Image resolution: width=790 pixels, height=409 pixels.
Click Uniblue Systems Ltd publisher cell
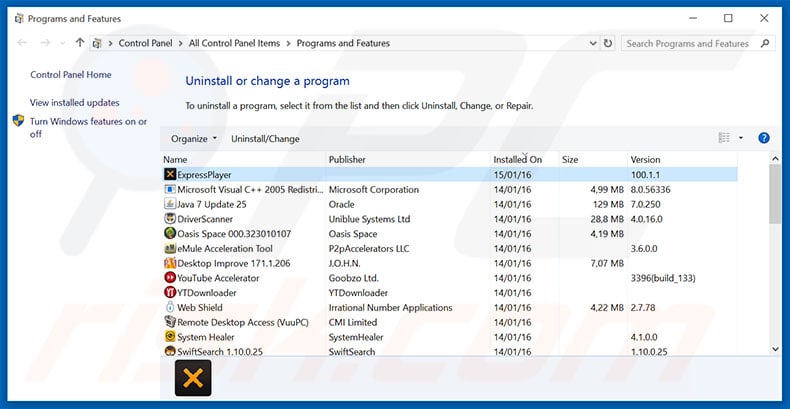coord(369,219)
